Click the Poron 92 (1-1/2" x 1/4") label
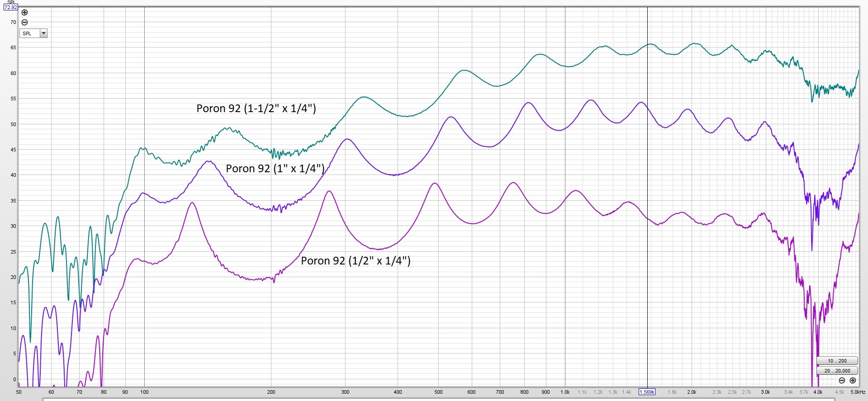Image resolution: width=868 pixels, height=401 pixels. click(x=256, y=109)
